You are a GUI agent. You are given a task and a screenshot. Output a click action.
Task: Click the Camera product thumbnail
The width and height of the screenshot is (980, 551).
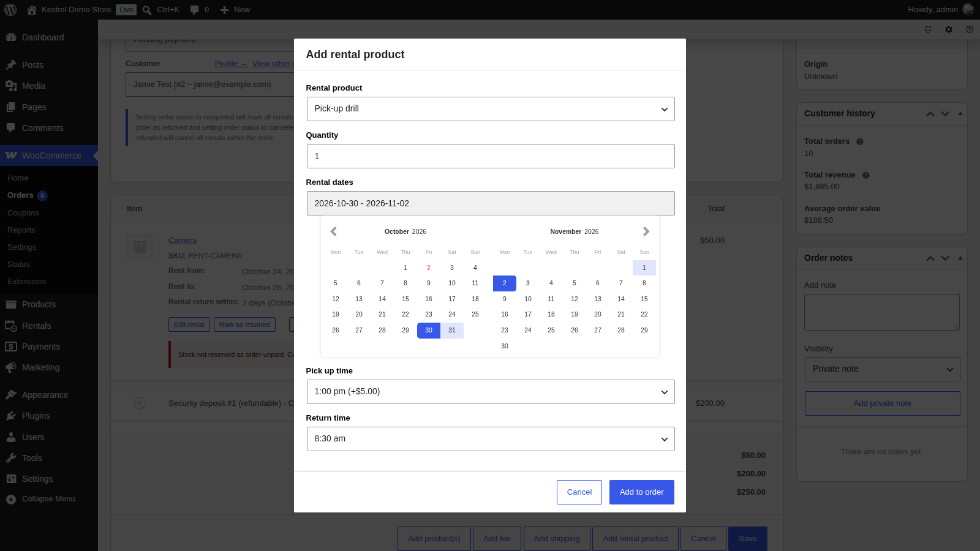point(140,247)
